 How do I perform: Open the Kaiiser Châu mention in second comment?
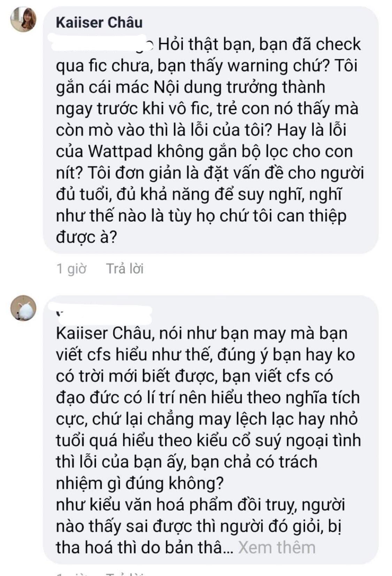click(x=103, y=334)
